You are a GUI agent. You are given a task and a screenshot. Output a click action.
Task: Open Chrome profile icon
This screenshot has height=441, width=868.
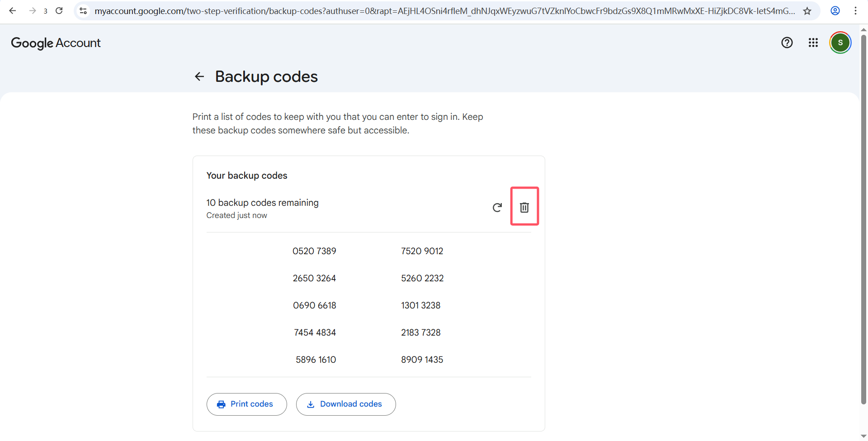835,11
